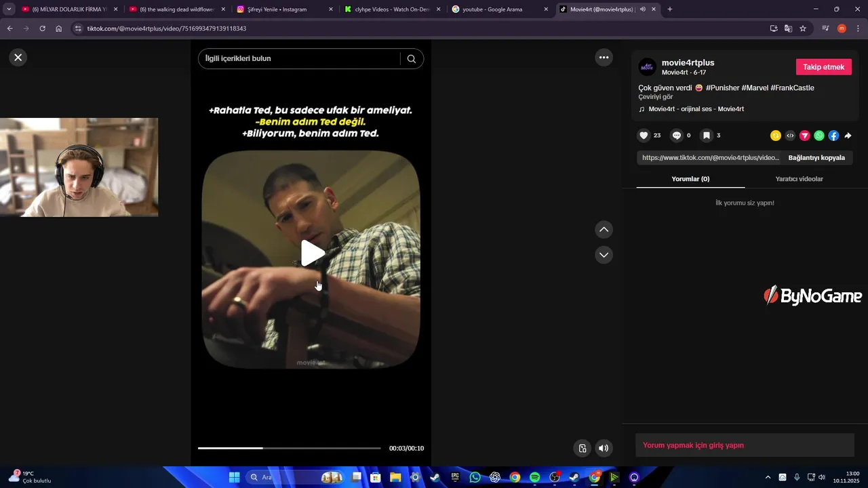This screenshot has height=488, width=868.
Task: Open comments via the speech bubble icon
Action: (x=676, y=136)
